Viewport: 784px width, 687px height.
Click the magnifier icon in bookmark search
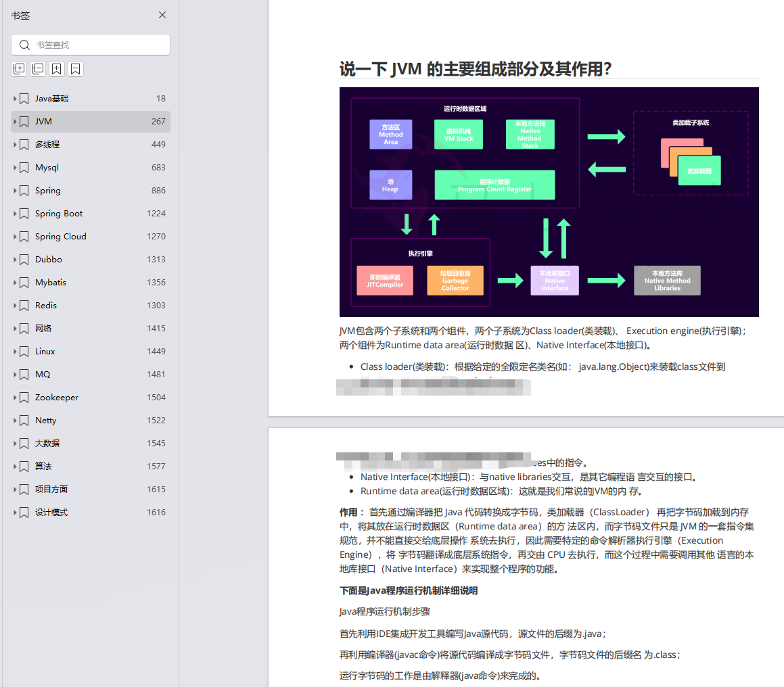pos(25,45)
